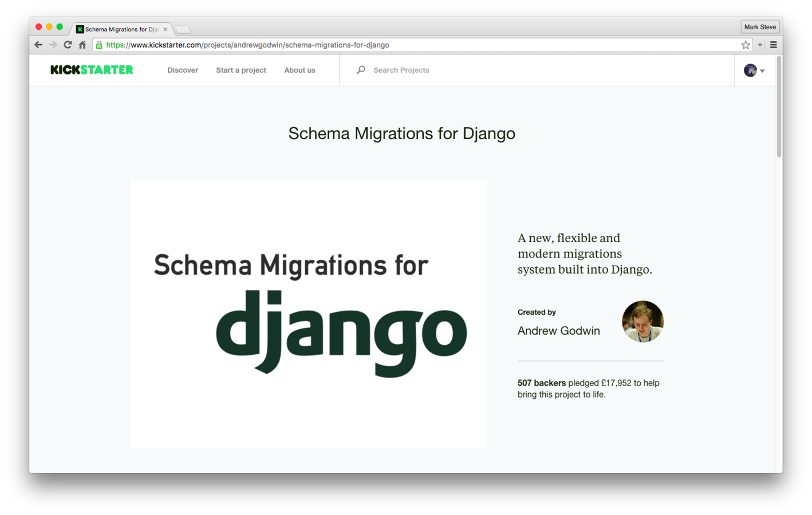Image resolution: width=812 pixels, height=515 pixels.
Task: Click the browser forward arrow
Action: point(53,45)
